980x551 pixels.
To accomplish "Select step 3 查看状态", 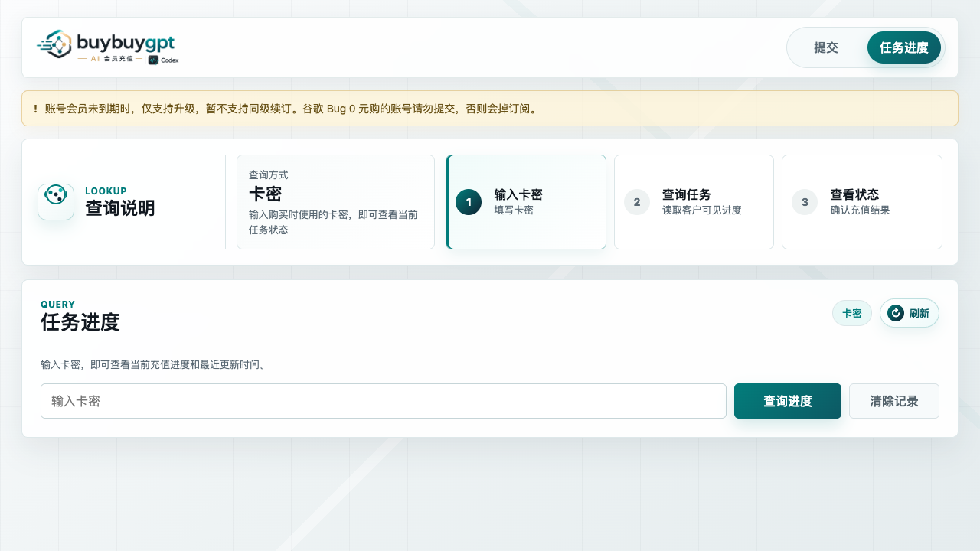I will [x=862, y=202].
